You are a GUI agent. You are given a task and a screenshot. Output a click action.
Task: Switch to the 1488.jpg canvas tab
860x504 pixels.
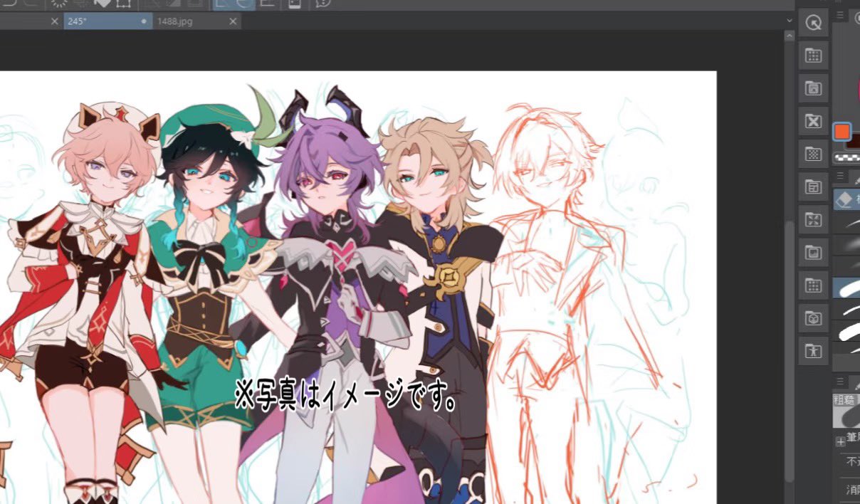[x=197, y=21]
